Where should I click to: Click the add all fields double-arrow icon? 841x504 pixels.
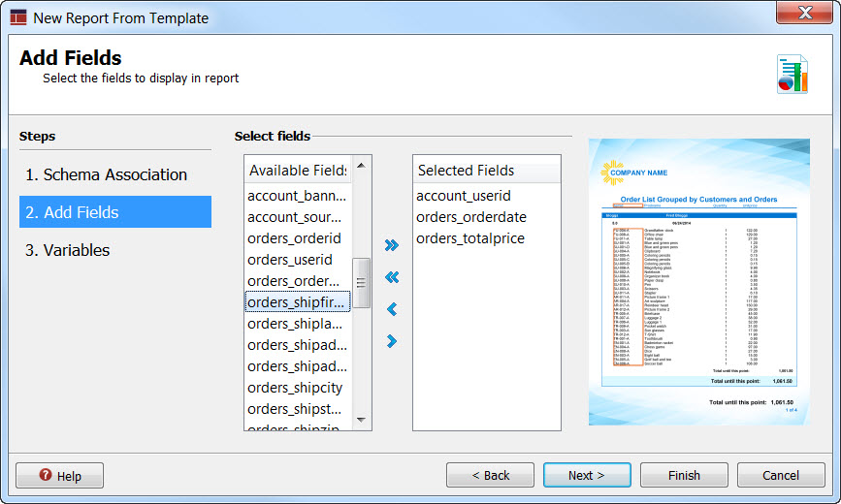point(392,245)
